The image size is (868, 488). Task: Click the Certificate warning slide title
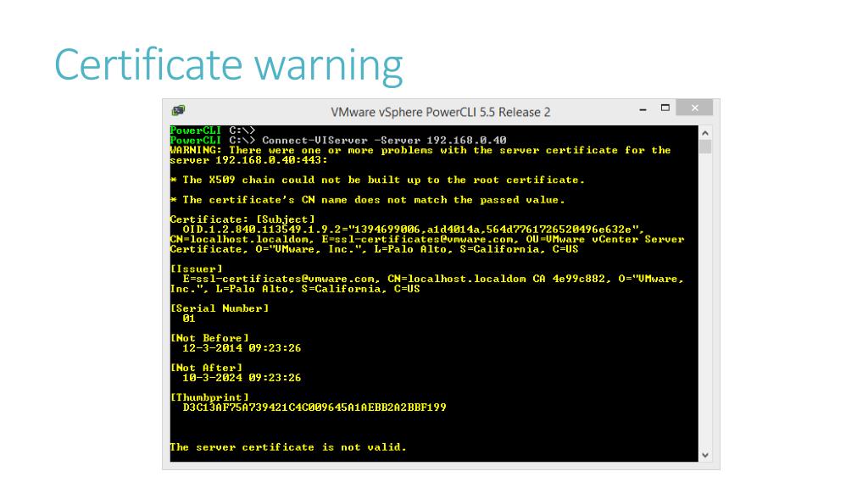coord(229,66)
